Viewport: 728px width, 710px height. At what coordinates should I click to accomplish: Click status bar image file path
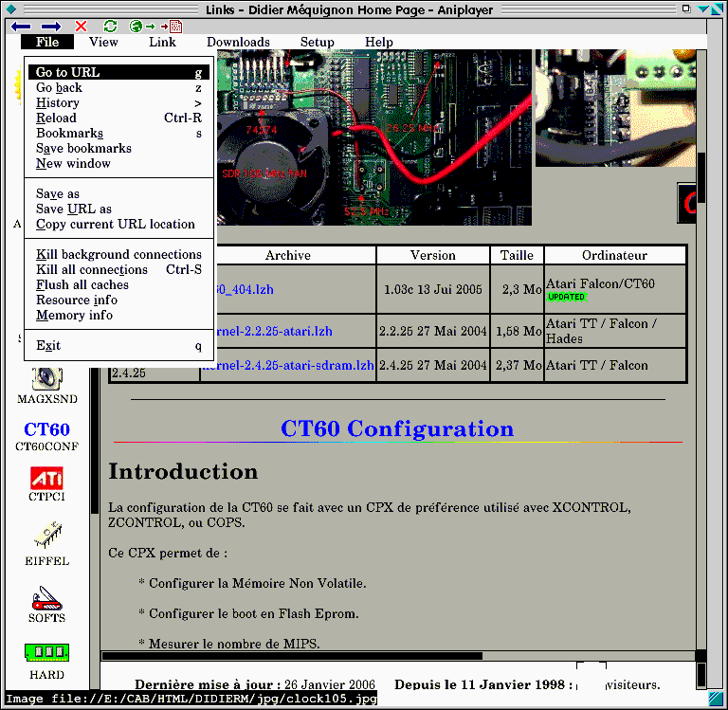[191, 698]
